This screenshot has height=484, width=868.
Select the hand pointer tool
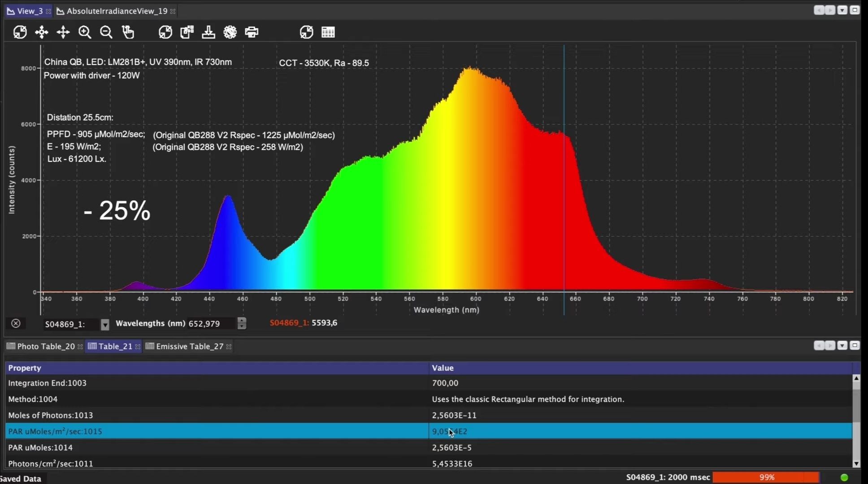pyautogui.click(x=128, y=32)
